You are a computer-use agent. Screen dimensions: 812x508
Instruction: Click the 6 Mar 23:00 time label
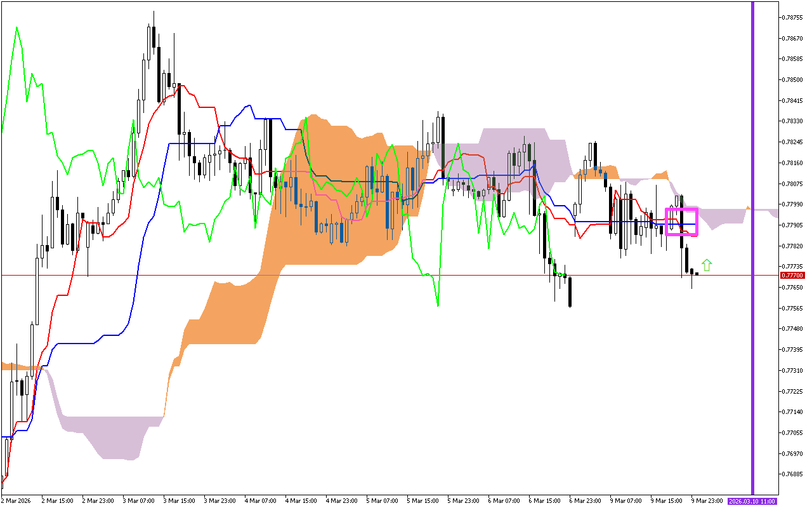584,501
